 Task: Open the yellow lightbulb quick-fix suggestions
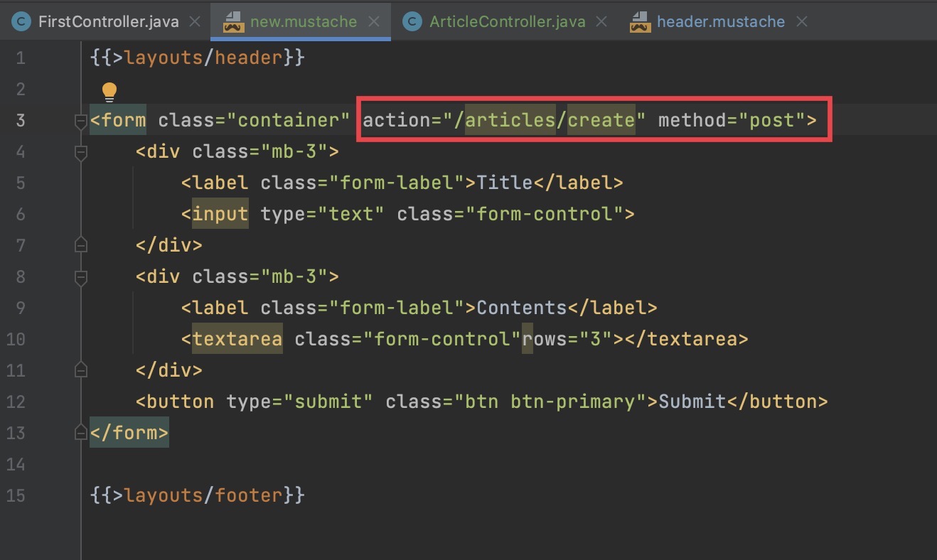click(109, 92)
